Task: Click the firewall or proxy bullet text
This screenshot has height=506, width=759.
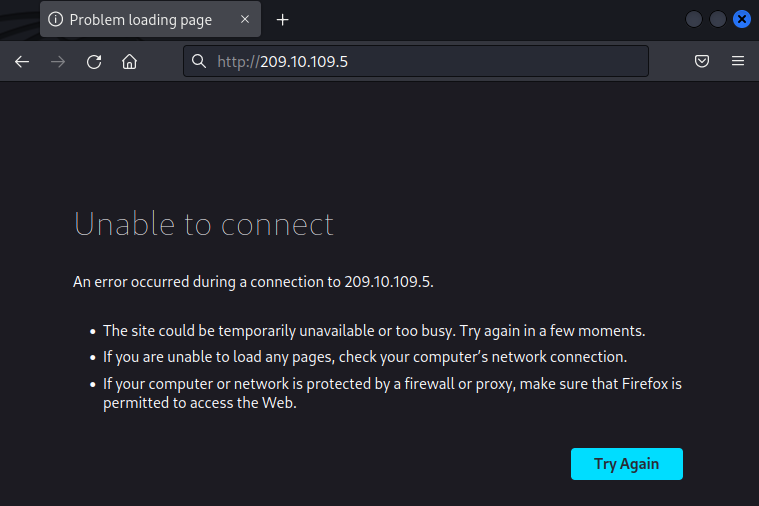Action: [392, 393]
